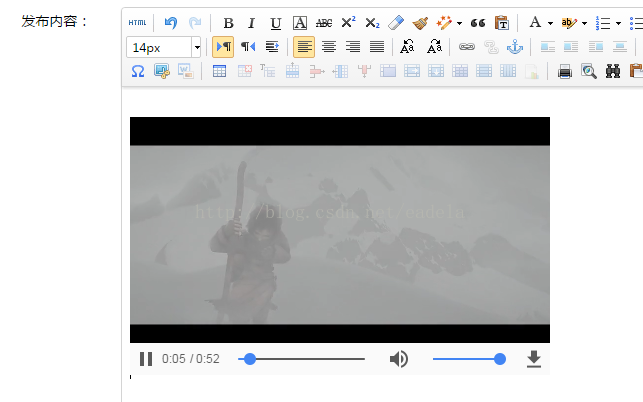Toggle bold formatting
Viewport: 643px width, 402px height.
(x=228, y=23)
